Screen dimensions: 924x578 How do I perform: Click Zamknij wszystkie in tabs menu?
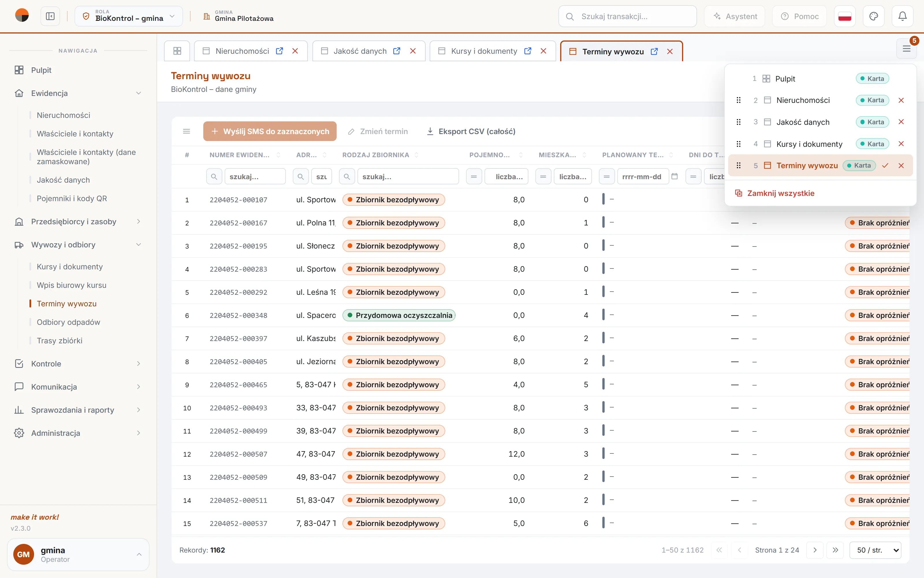point(774,193)
